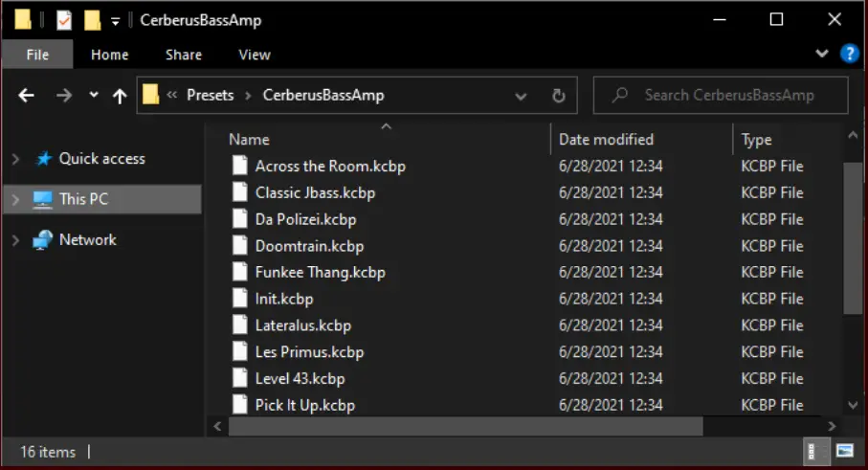Click the Properties icon in title bar
Viewport: 868px width, 470px height.
pos(64,19)
